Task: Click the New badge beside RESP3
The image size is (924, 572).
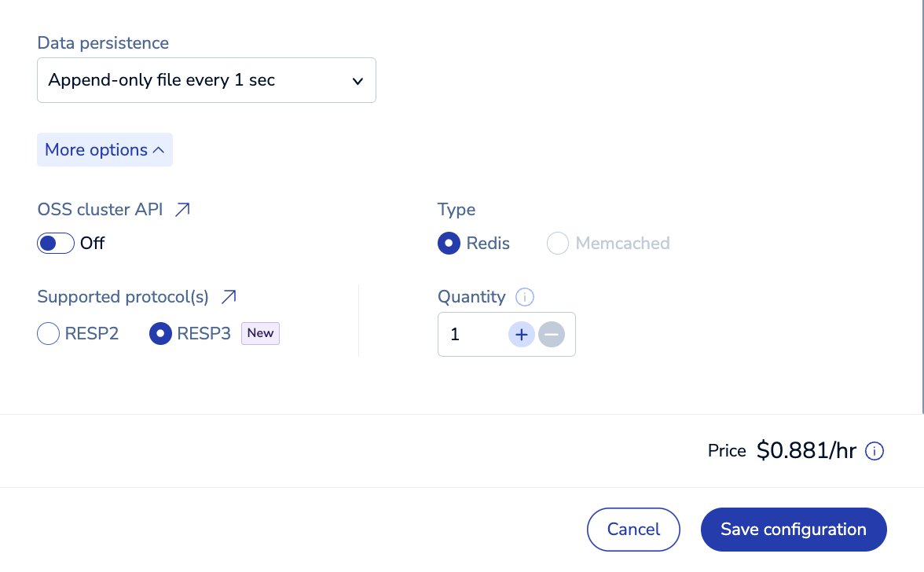Action: coord(260,333)
